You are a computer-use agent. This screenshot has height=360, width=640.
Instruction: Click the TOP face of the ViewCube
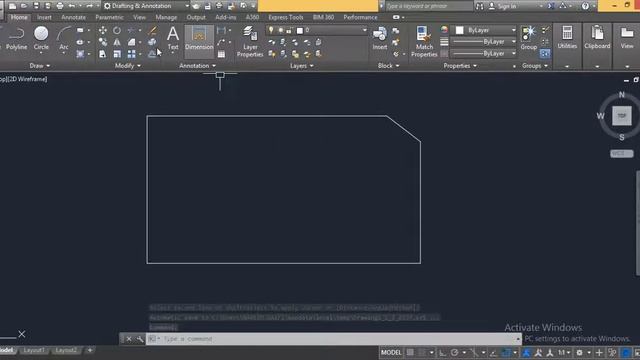(x=622, y=116)
